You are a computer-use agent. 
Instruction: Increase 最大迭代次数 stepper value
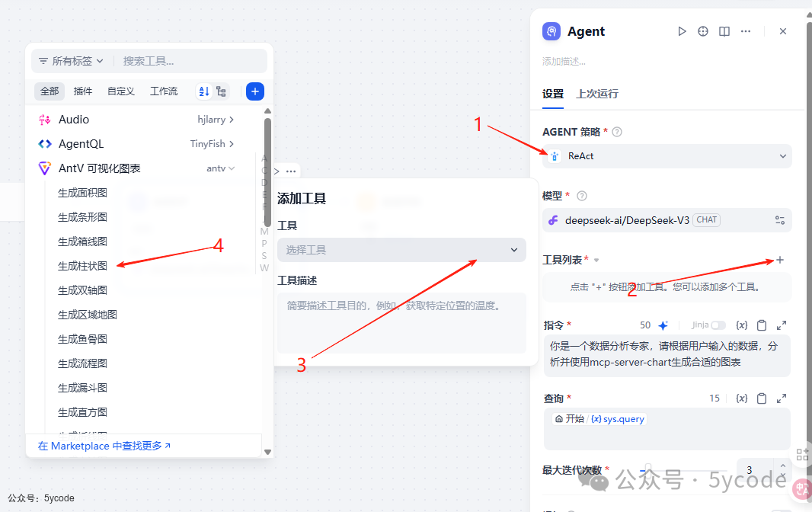pos(782,466)
